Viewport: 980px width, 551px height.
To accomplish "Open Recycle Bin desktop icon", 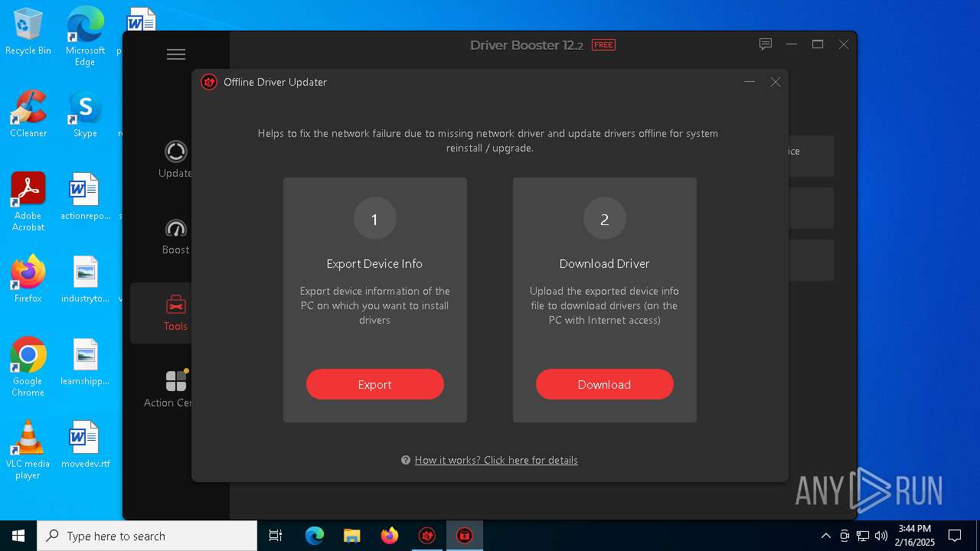I will 28,32.
